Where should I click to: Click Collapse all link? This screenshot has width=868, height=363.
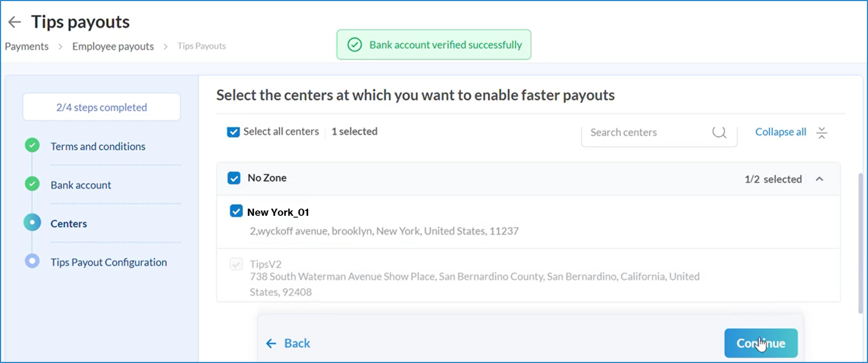(780, 132)
